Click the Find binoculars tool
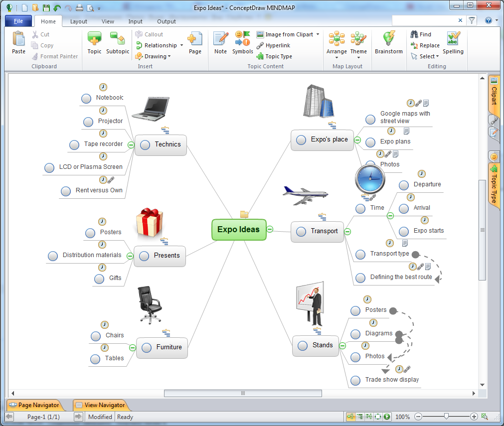This screenshot has height=426, width=504. click(421, 34)
